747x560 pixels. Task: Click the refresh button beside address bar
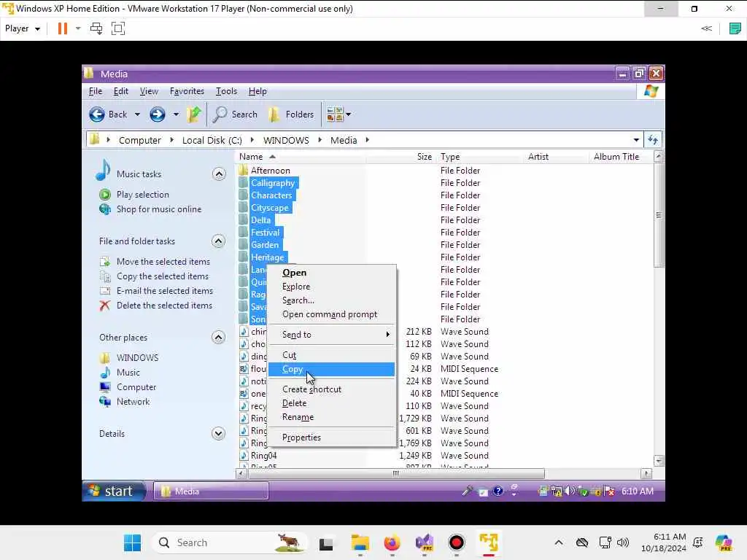(x=653, y=140)
